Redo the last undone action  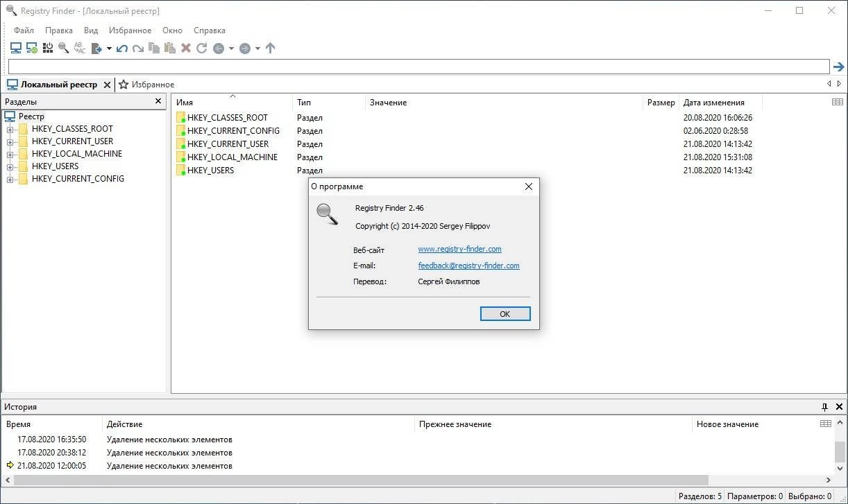pos(138,48)
